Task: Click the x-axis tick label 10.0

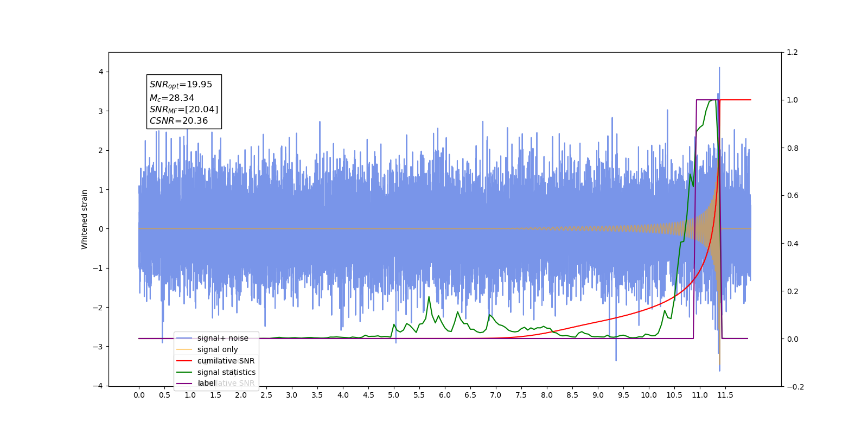Action: [x=649, y=395]
